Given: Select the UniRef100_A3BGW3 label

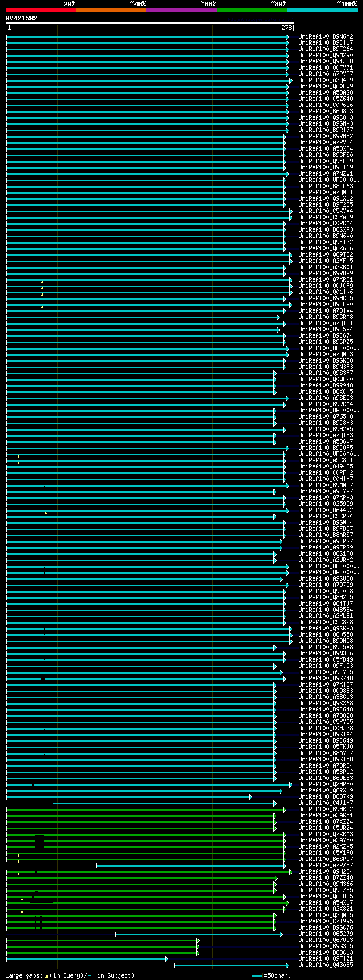Looking at the screenshot, I should pos(326,697).
